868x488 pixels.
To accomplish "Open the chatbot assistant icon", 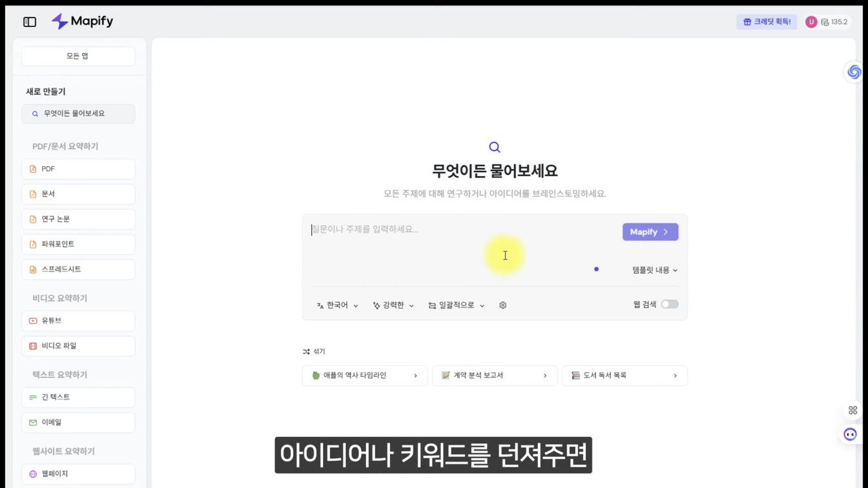I will pos(850,434).
